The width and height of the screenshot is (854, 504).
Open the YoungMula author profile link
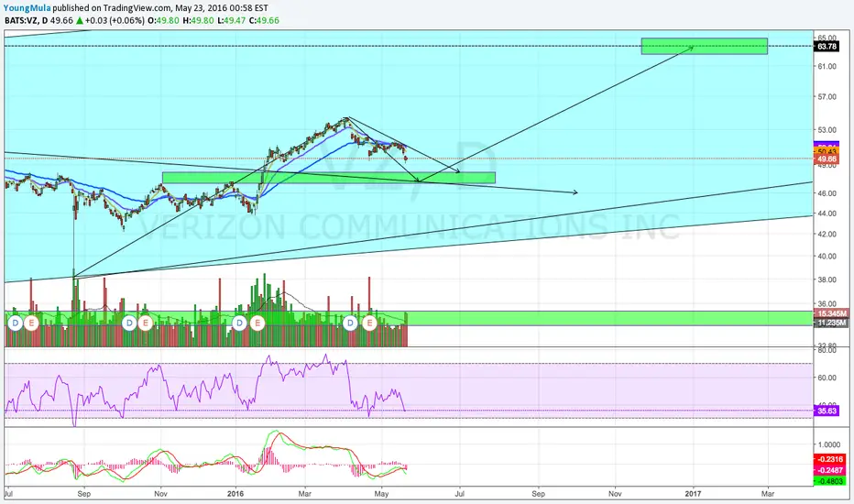[x=27, y=8]
